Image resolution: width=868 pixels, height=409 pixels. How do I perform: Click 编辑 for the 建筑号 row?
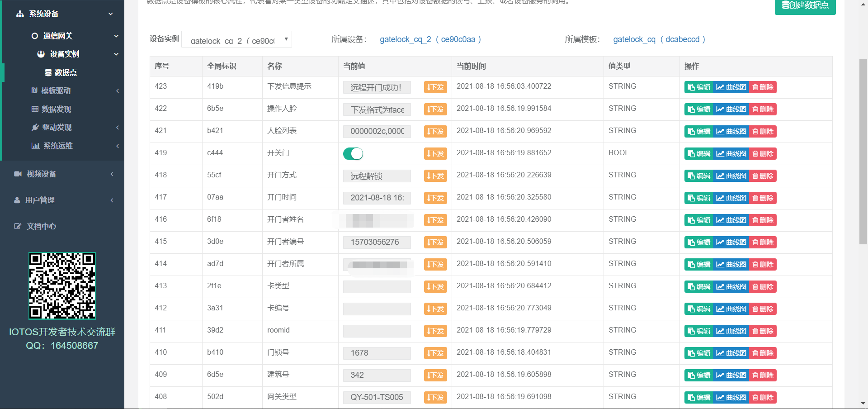(699, 376)
